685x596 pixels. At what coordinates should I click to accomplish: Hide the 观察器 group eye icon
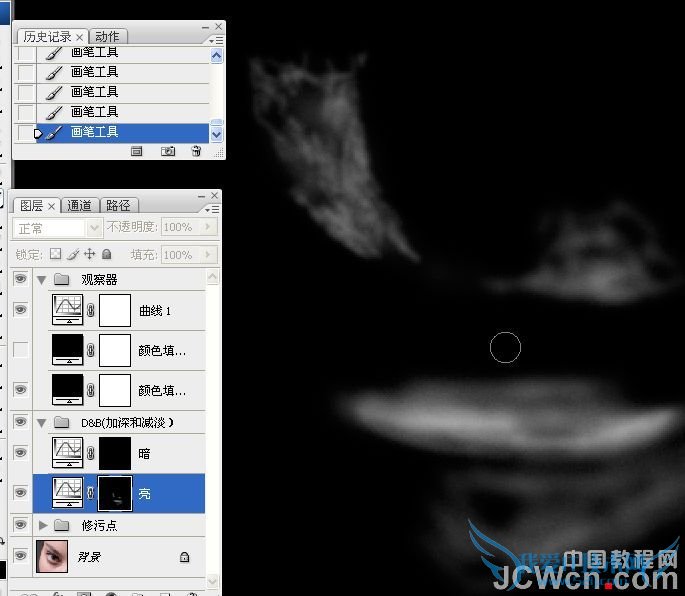(x=21, y=279)
